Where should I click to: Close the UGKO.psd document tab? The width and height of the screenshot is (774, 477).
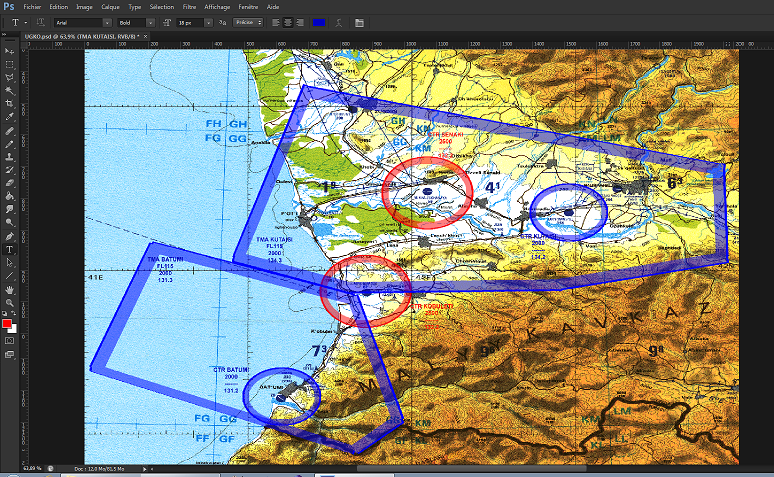point(146,37)
